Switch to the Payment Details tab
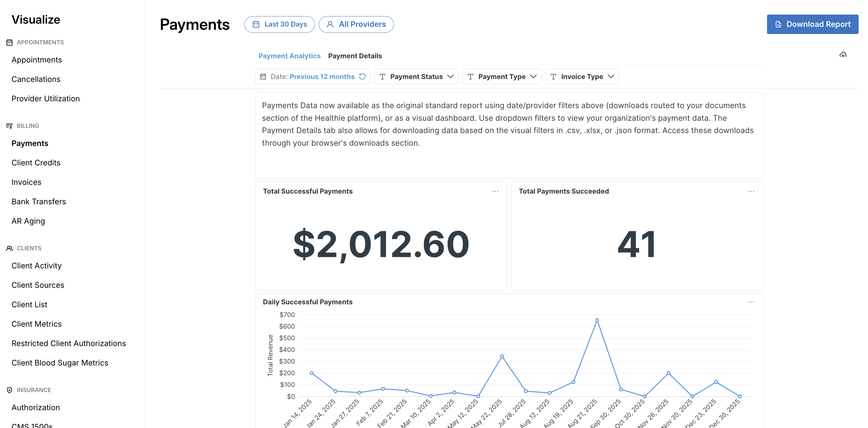Viewport: 868px width, 428px height. coord(355,56)
